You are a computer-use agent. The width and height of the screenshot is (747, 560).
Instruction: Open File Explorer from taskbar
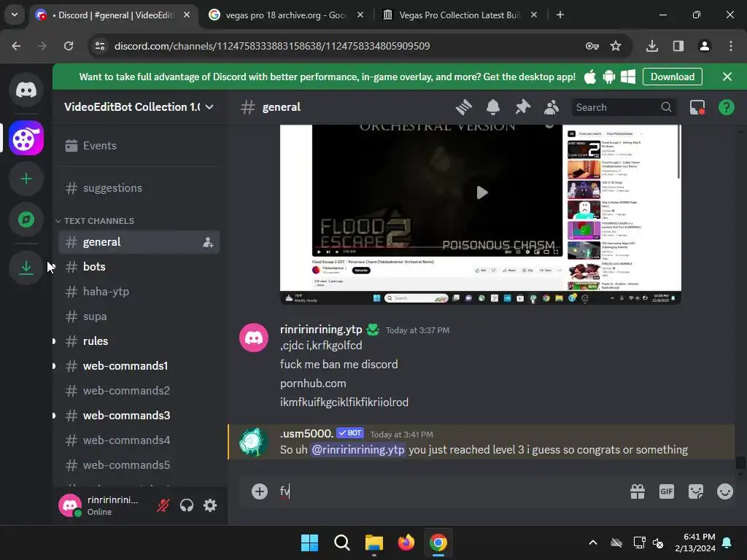374,542
